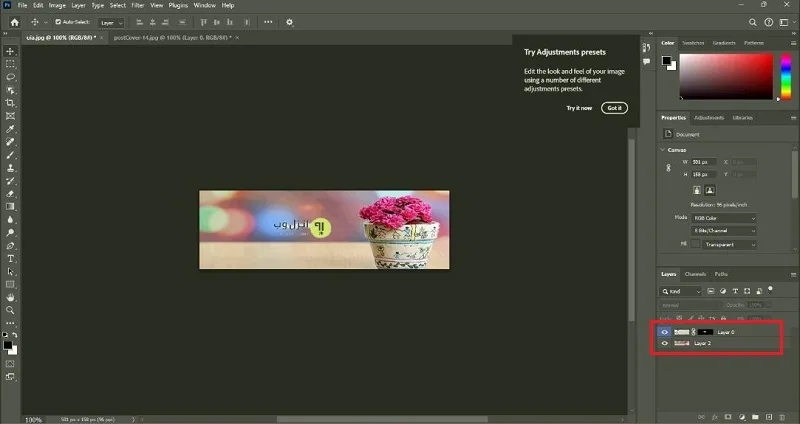Select the Path Selection tool
The width and height of the screenshot is (800, 424).
10,272
